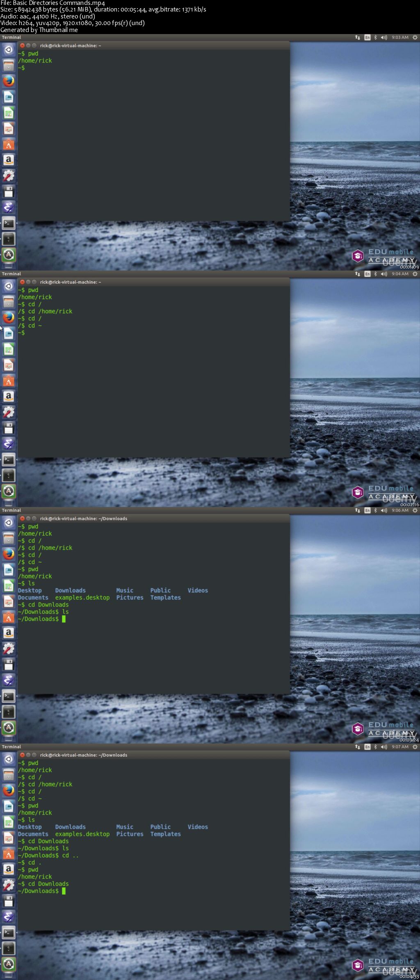Open the En keyboard indicator beside 9:03 AM
Screen dimensions: 420x980
coord(367,37)
